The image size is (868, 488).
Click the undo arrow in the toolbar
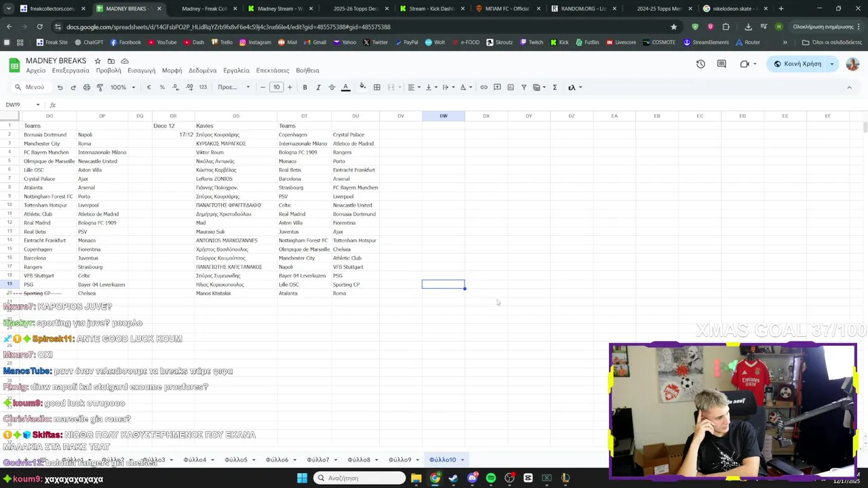click(x=60, y=87)
